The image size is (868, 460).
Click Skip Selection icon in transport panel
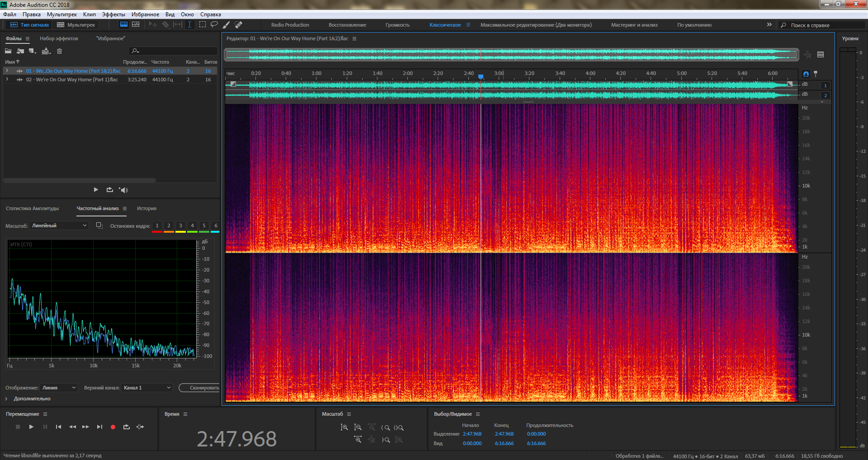pyautogui.click(x=140, y=427)
